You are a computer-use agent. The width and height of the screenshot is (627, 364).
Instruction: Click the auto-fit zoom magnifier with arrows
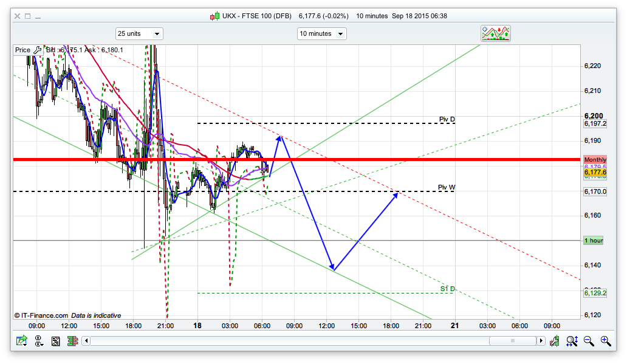pyautogui.click(x=572, y=342)
